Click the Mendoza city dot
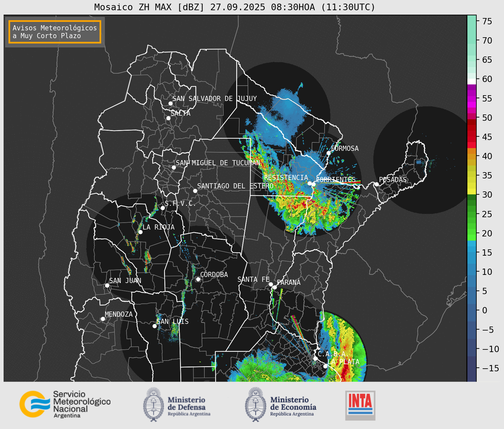Image resolution: width=504 pixels, height=429 pixels. [103, 319]
